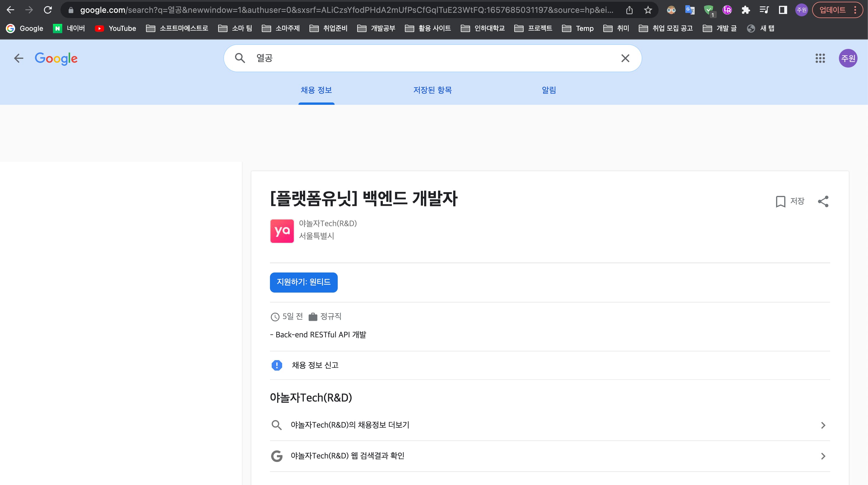Reload the page with refresh icon

[48, 10]
